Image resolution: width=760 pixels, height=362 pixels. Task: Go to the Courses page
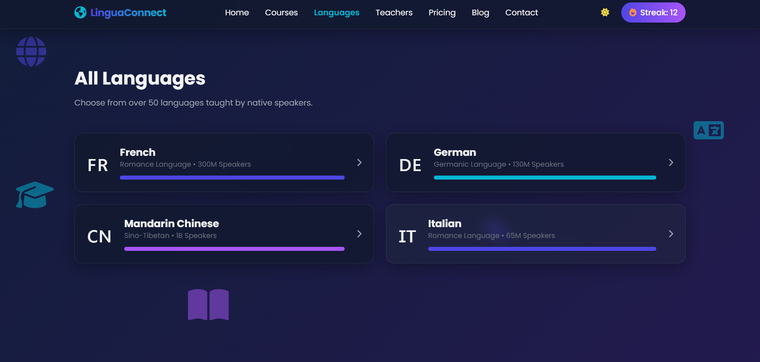point(282,13)
